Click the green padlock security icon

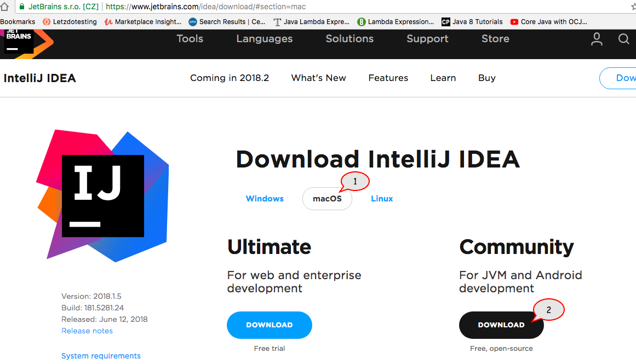(22, 7)
